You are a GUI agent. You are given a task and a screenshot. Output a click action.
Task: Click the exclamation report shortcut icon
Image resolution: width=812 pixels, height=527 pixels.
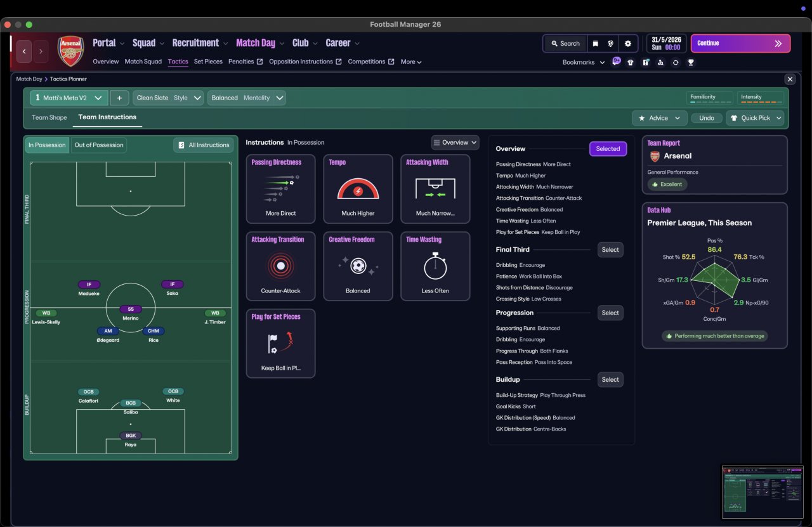646,62
